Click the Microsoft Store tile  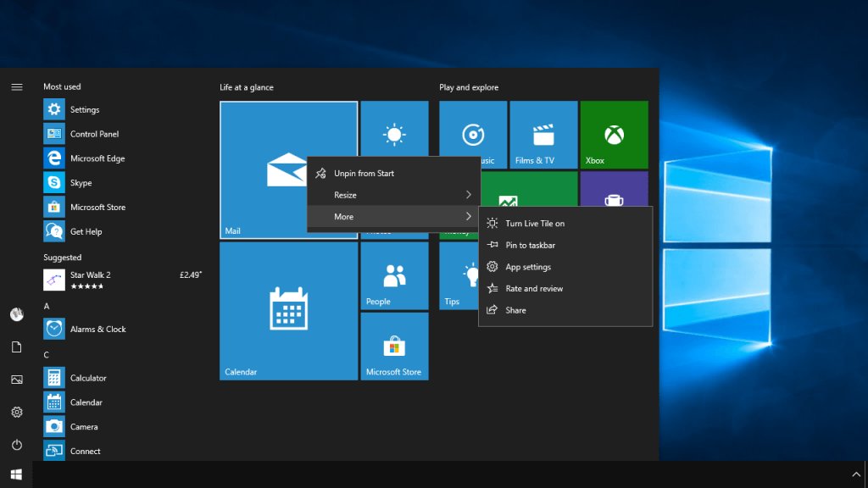[394, 347]
